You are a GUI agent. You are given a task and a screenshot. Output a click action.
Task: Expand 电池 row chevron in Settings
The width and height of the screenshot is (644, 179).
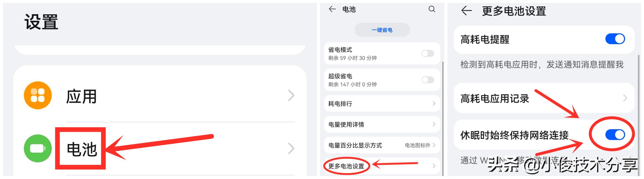pyautogui.click(x=291, y=148)
